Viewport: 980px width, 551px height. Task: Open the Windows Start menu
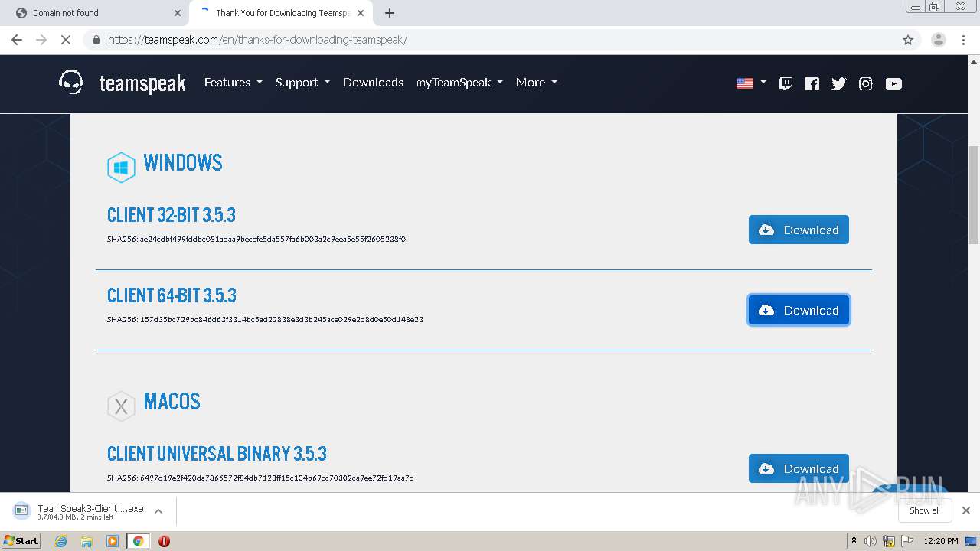coord(21,540)
